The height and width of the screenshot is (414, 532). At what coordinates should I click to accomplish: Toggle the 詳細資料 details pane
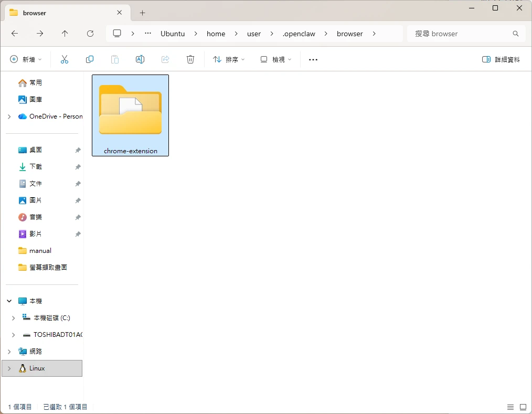coord(501,60)
